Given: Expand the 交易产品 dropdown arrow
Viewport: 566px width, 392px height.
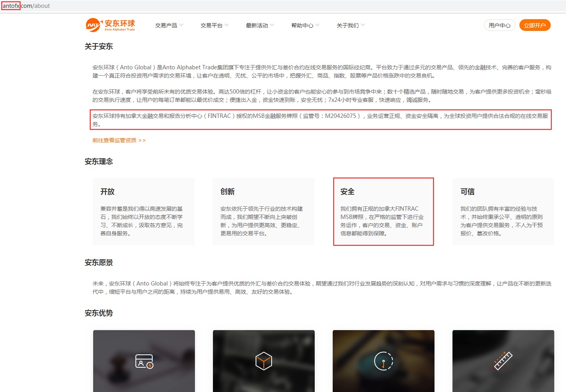Looking at the screenshot, I should point(181,25).
